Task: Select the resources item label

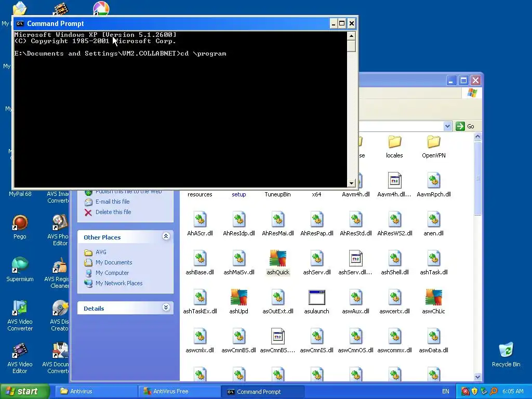Action: pyautogui.click(x=200, y=194)
